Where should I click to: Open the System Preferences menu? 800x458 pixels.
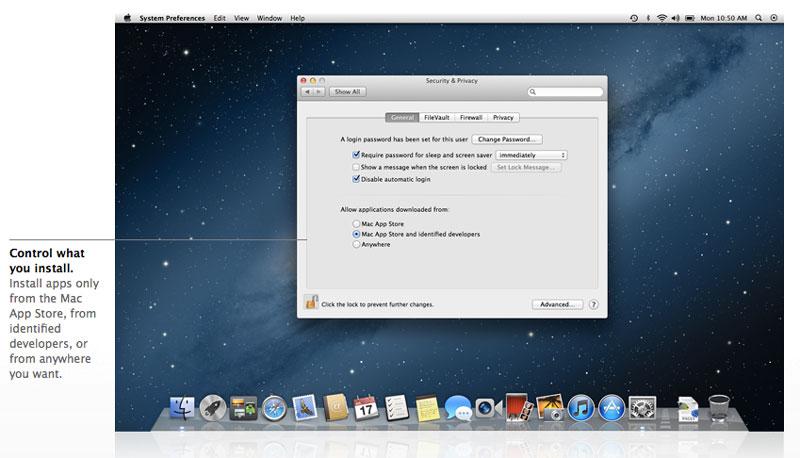tap(172, 18)
